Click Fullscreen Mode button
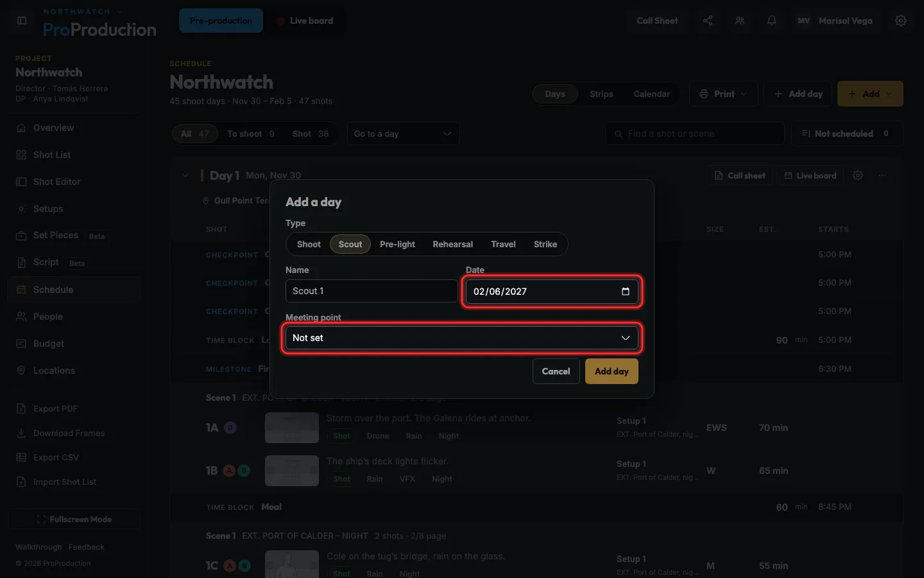 tap(74, 519)
